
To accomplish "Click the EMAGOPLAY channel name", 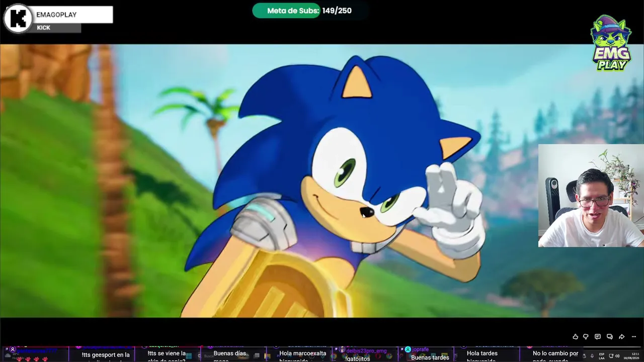I will tap(56, 15).
